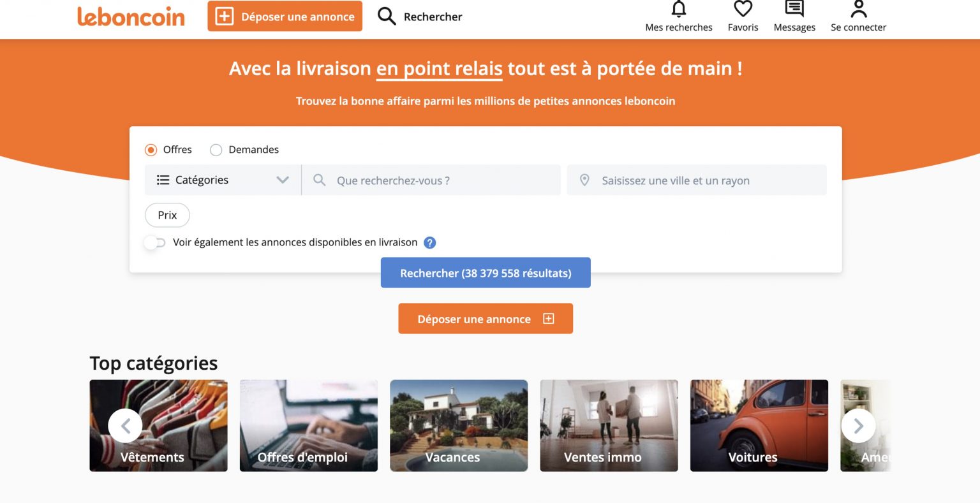This screenshot has width=980, height=503.
Task: Open Mes recherches bell icon
Action: pos(679,8)
